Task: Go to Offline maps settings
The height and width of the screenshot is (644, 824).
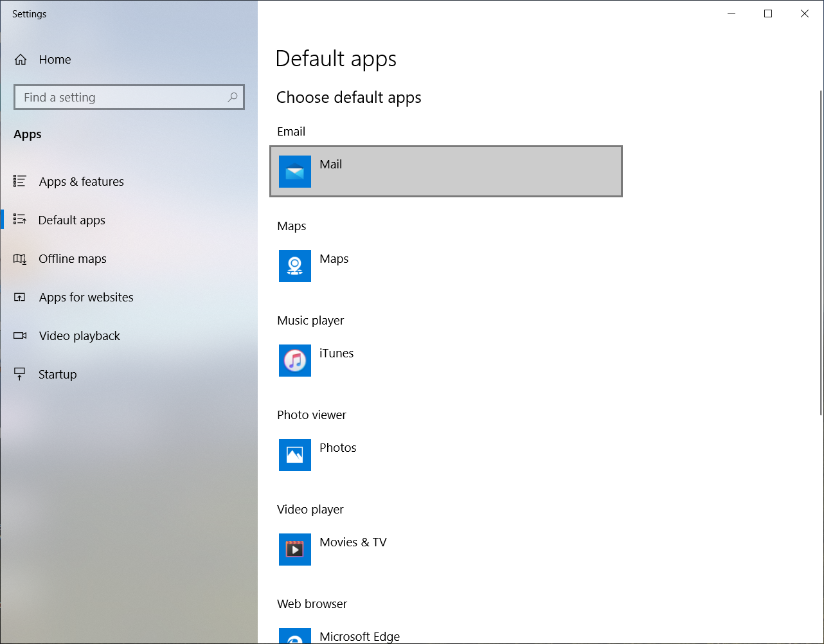Action: point(129,258)
